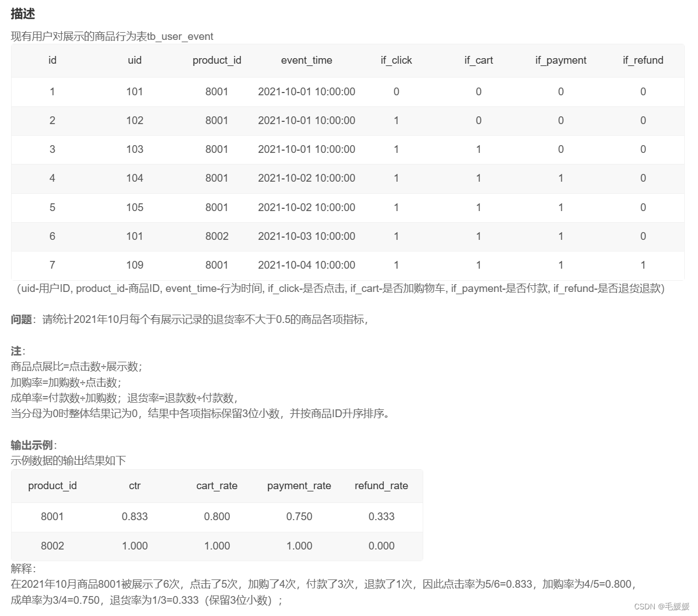The width and height of the screenshot is (698, 616).
Task: Click the product_id header in the first table
Action: coord(217,60)
